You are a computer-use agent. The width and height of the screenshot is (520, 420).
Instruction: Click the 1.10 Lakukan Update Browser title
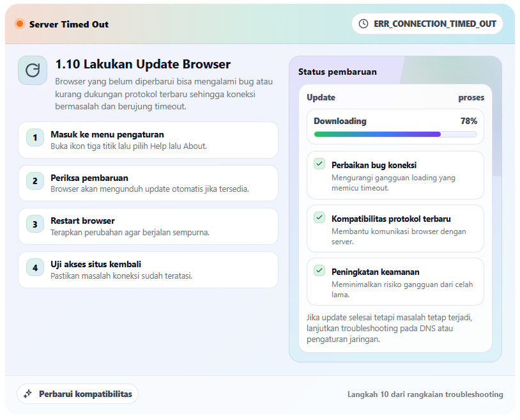143,64
